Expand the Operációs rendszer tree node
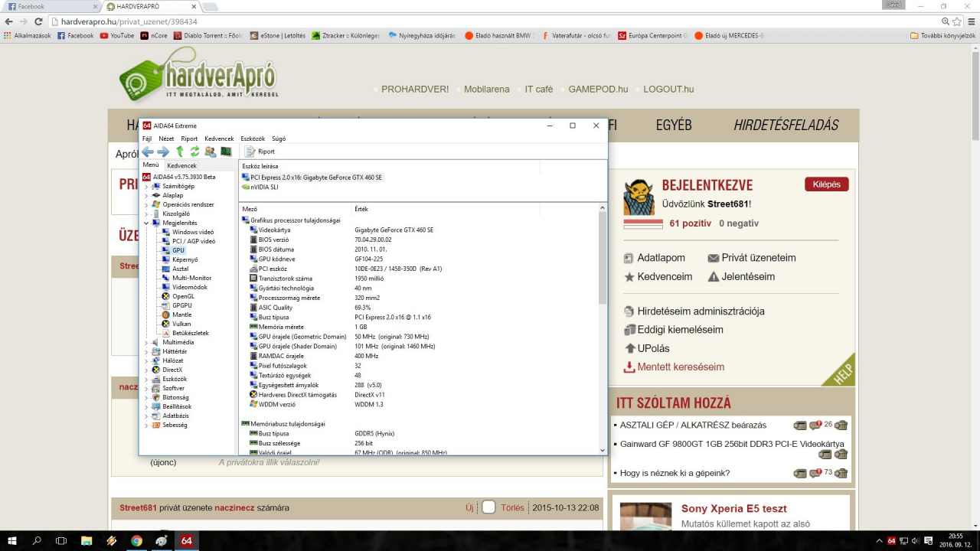This screenshot has height=551, width=980. [x=146, y=204]
